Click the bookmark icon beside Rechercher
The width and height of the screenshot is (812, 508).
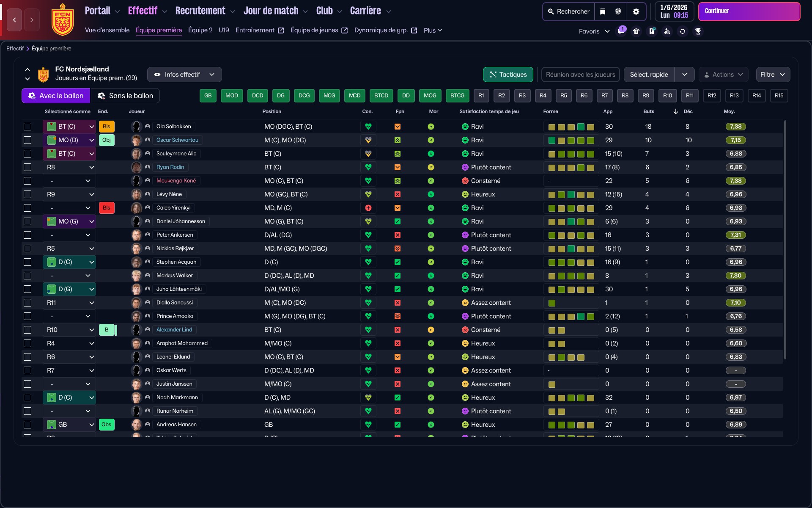click(x=603, y=11)
